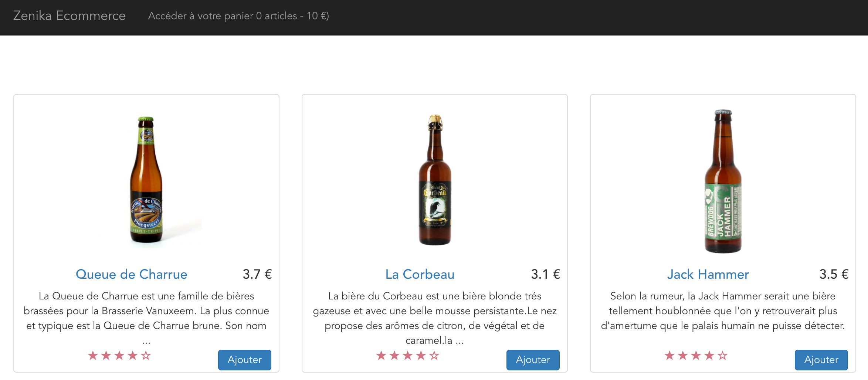Click Ajouter for La Corbeau
Screen dimensions: 868x380
(x=533, y=360)
